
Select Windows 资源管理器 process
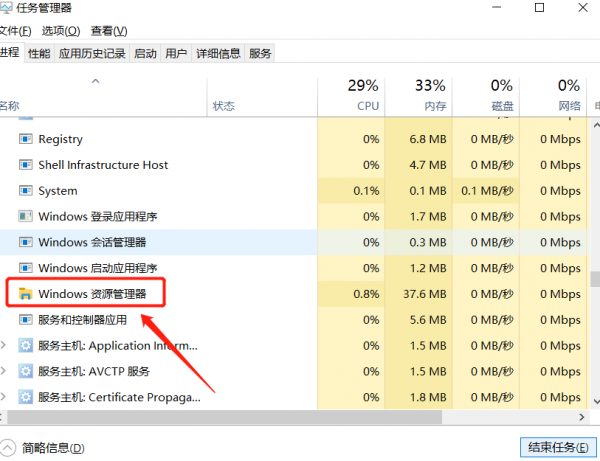[x=92, y=294]
